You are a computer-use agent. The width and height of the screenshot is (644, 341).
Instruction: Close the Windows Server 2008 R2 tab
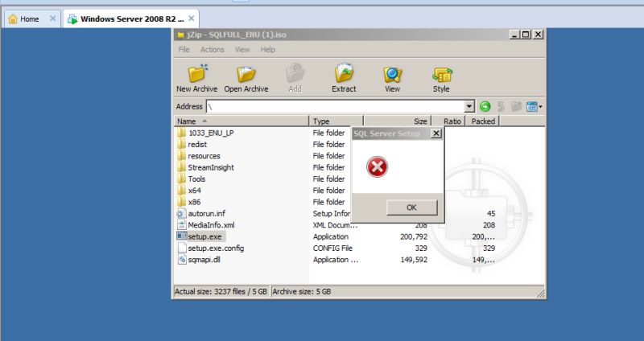pos(192,18)
